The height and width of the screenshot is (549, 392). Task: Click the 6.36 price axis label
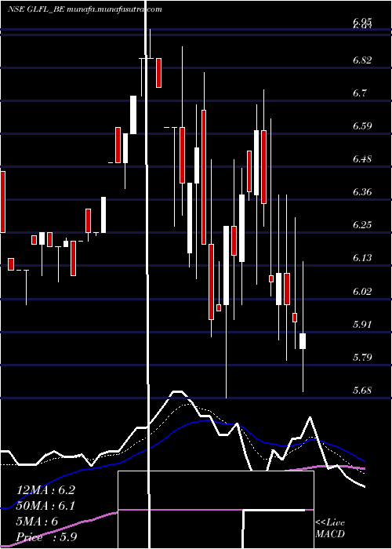(362, 192)
